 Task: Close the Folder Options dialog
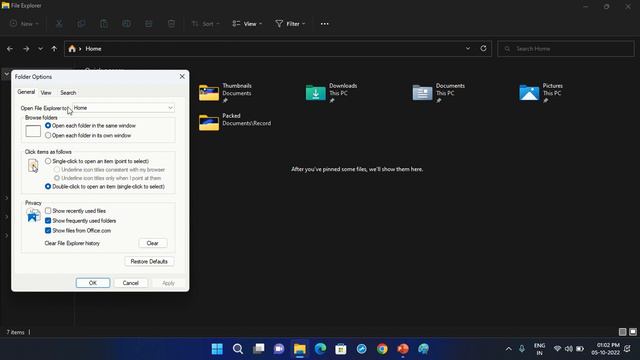[x=182, y=76]
